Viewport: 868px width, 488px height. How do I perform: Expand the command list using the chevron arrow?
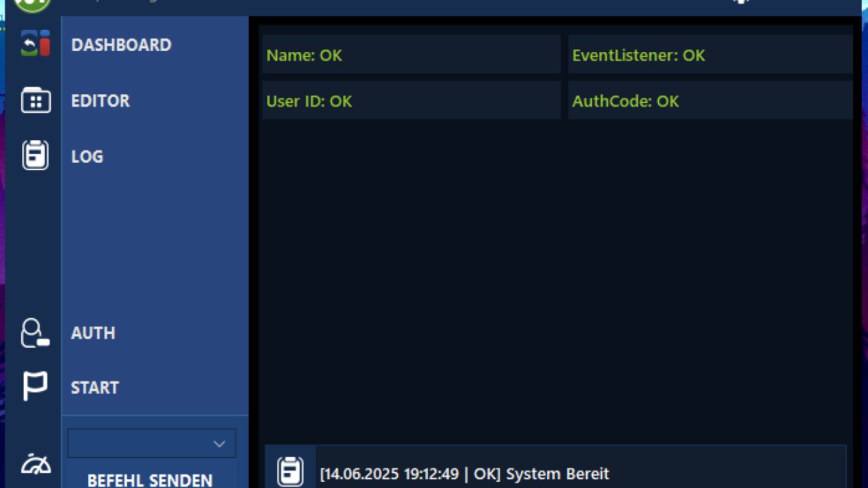(219, 444)
